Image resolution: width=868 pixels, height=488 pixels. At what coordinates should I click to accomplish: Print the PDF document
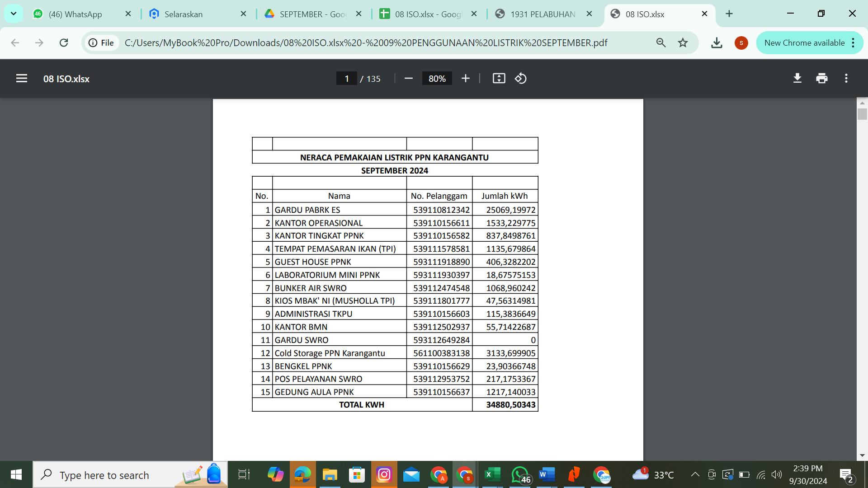tap(822, 79)
